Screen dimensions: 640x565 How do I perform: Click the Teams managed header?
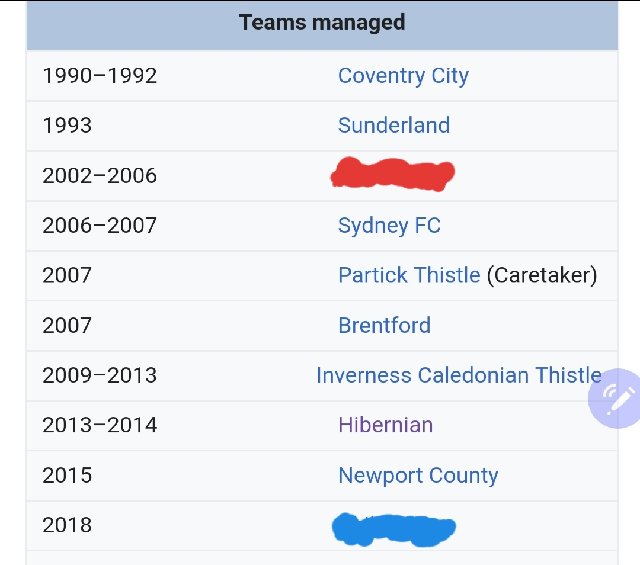[x=322, y=22]
